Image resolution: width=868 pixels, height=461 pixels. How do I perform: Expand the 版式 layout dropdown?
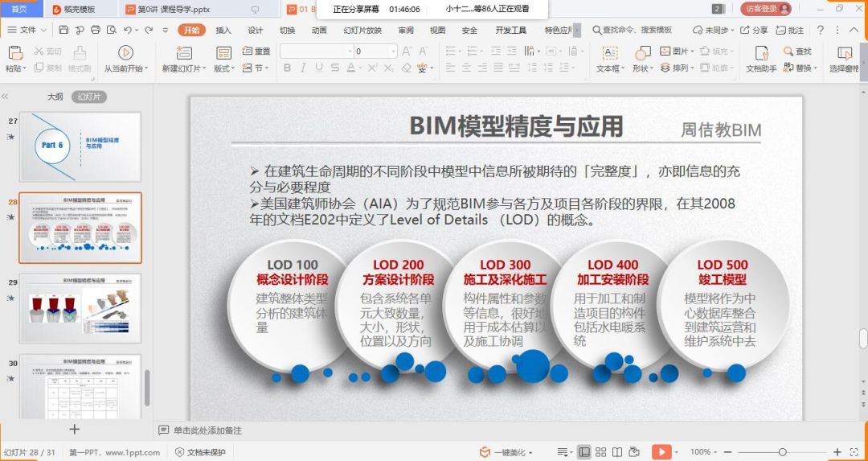click(x=224, y=68)
